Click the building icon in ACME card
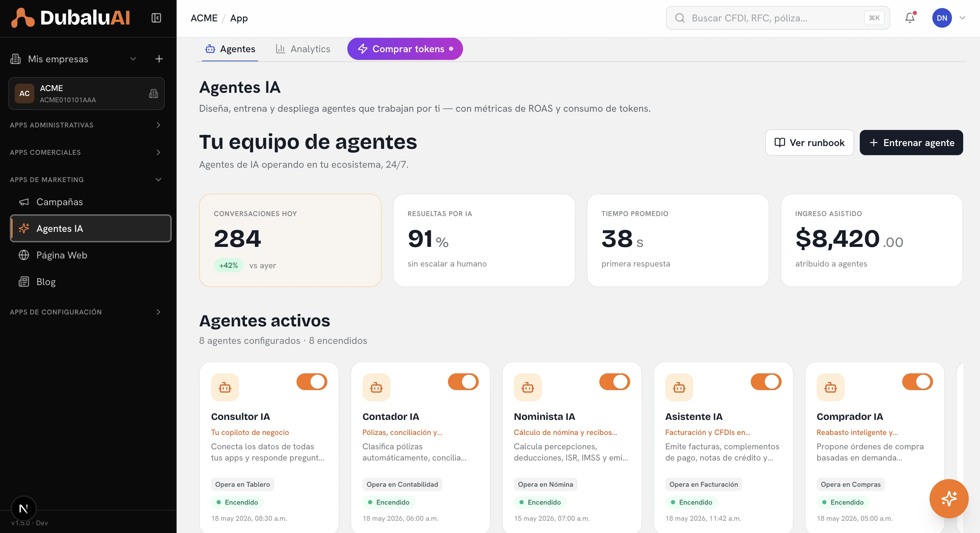The width and height of the screenshot is (980, 533). tap(153, 94)
